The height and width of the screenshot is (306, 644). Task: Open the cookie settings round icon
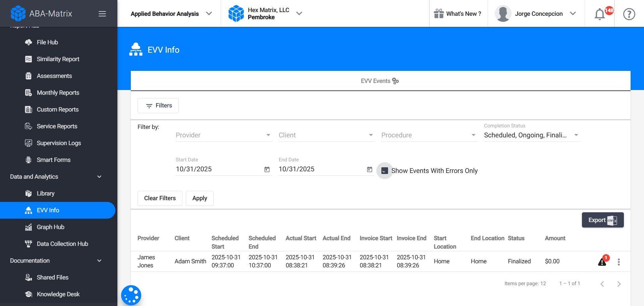[x=131, y=295]
